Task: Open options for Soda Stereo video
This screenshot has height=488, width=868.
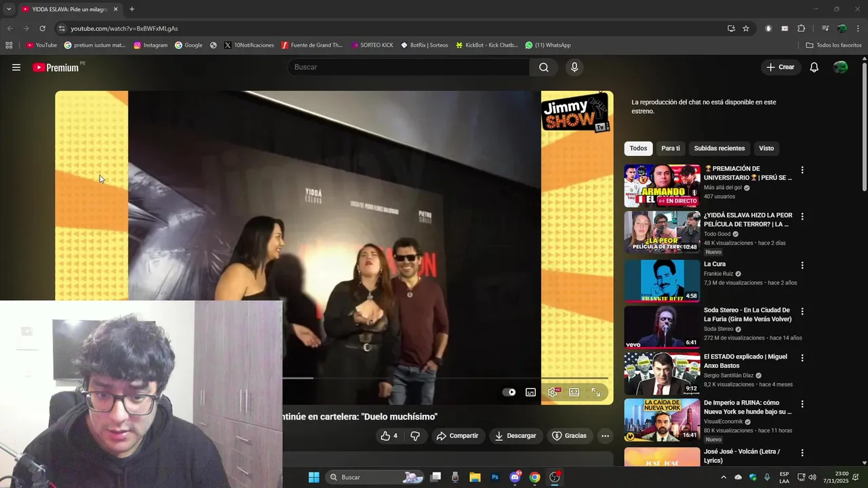Action: (802, 311)
